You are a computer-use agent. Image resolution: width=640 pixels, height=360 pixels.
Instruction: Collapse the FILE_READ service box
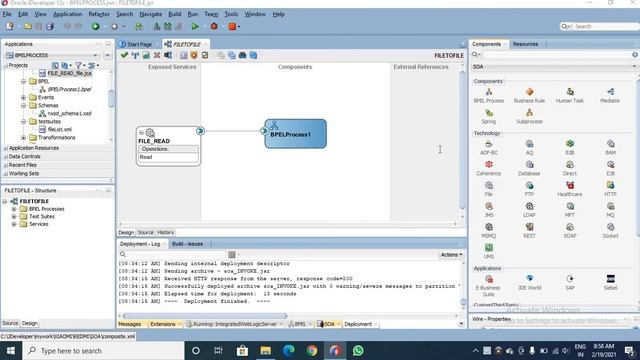(x=141, y=132)
